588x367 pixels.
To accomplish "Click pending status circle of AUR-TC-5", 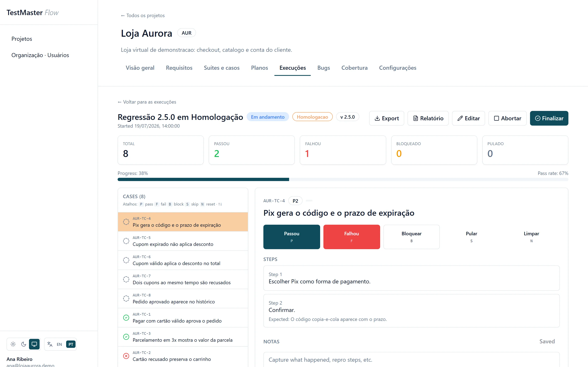I will [x=126, y=241].
